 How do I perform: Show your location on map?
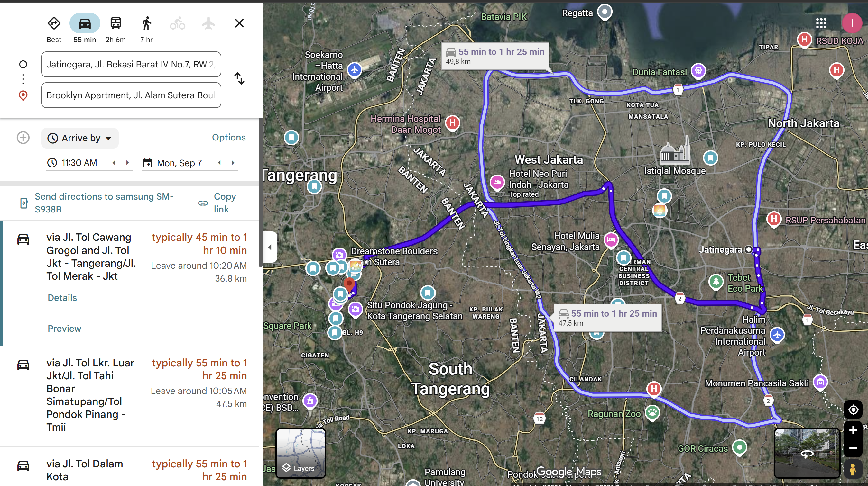tap(853, 410)
